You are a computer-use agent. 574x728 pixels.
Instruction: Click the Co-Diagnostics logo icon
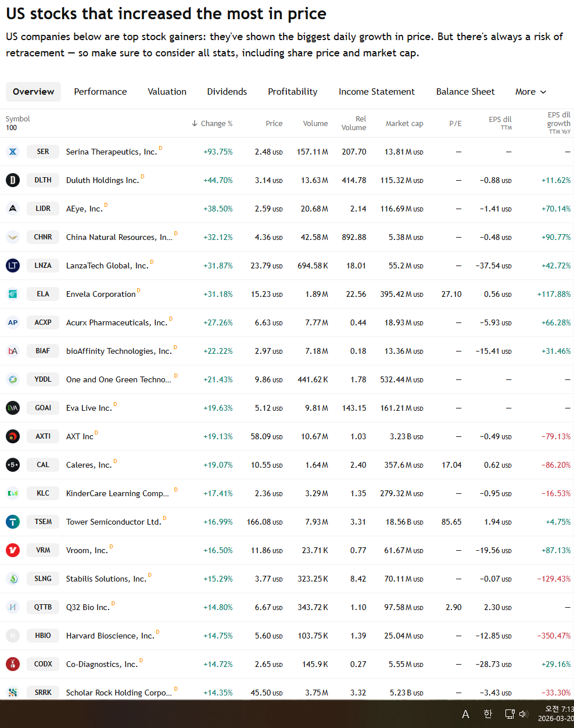(13, 664)
